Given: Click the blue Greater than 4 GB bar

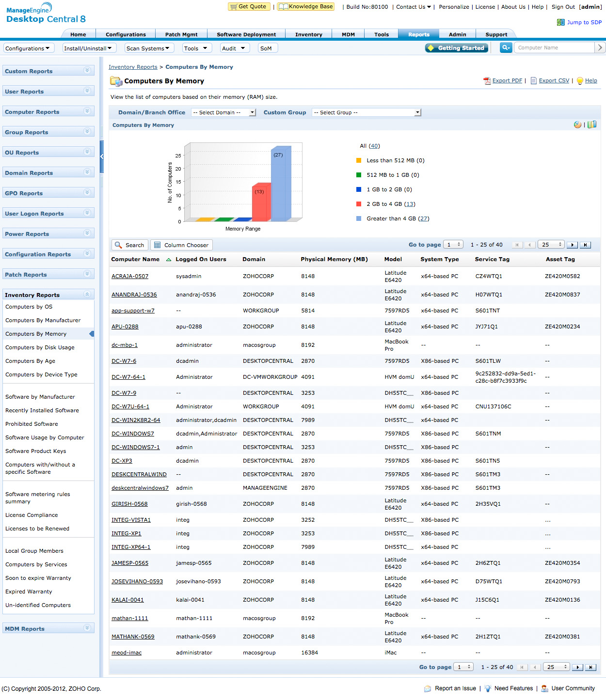Looking at the screenshot, I should point(280,184).
